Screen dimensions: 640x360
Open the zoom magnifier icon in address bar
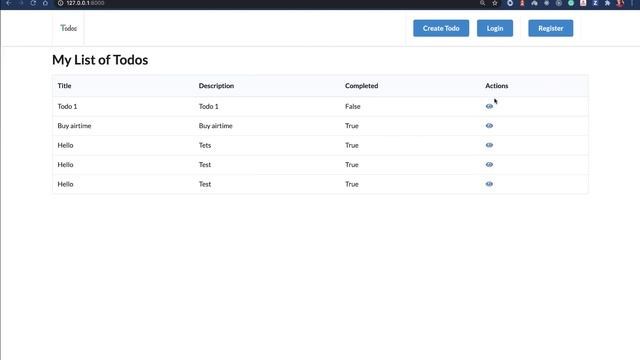tap(482, 3)
